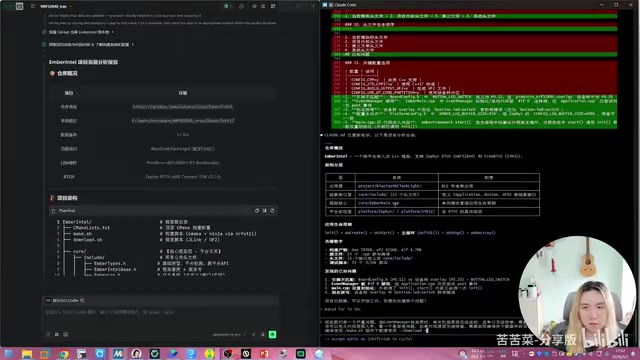Click the core/include/ path cell in Claude Code table
This screenshot has height=360, width=640.
pyautogui.click(x=397, y=195)
